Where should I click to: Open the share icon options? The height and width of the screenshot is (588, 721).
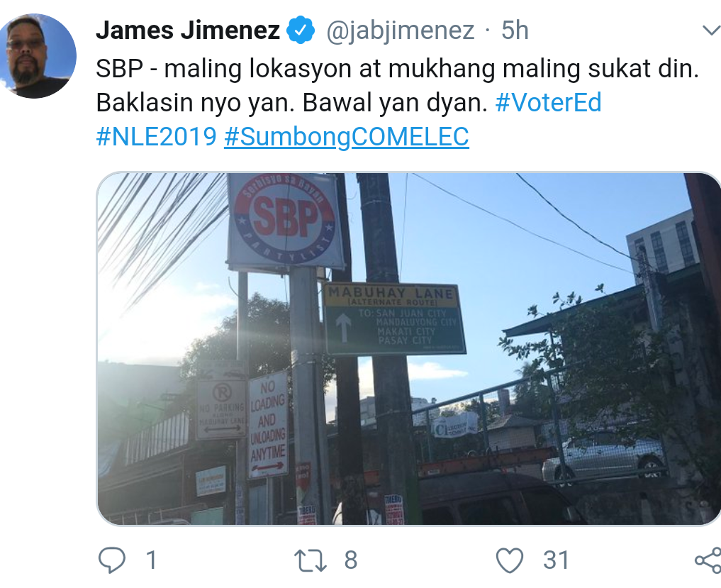708,560
